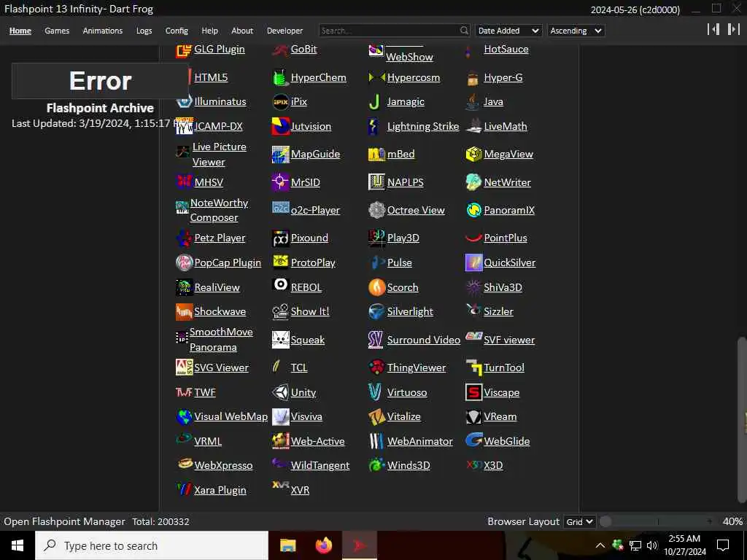Click the REBOL icon

tap(281, 284)
